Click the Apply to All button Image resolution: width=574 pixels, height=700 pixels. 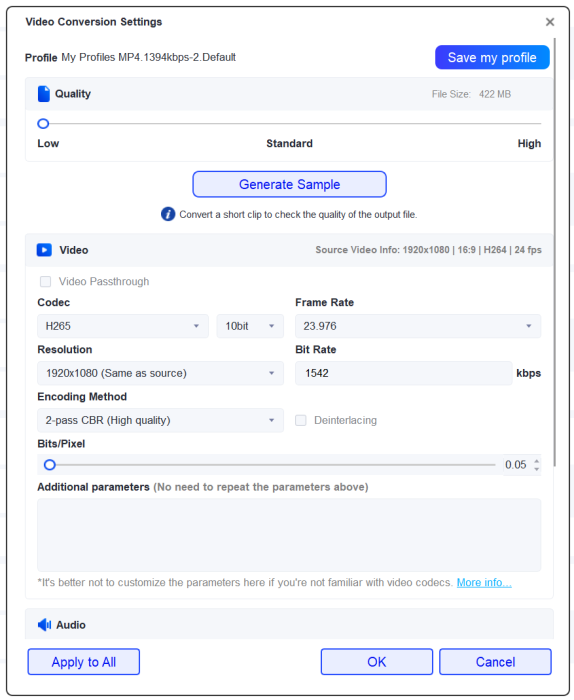tap(83, 662)
